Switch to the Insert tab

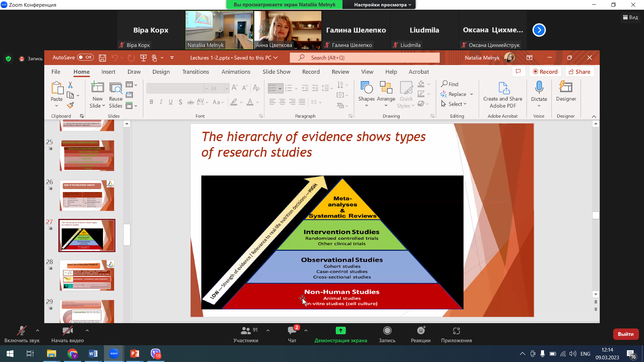point(108,72)
